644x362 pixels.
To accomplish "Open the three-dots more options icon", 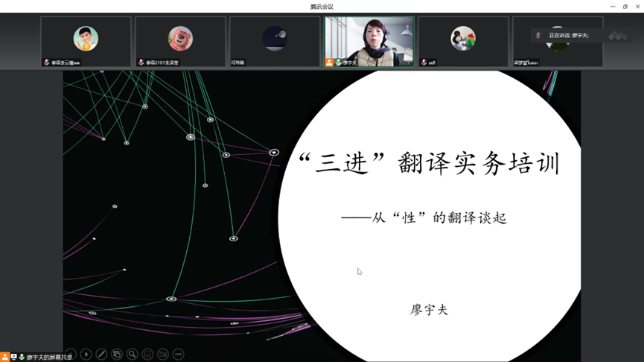I will point(178,355).
